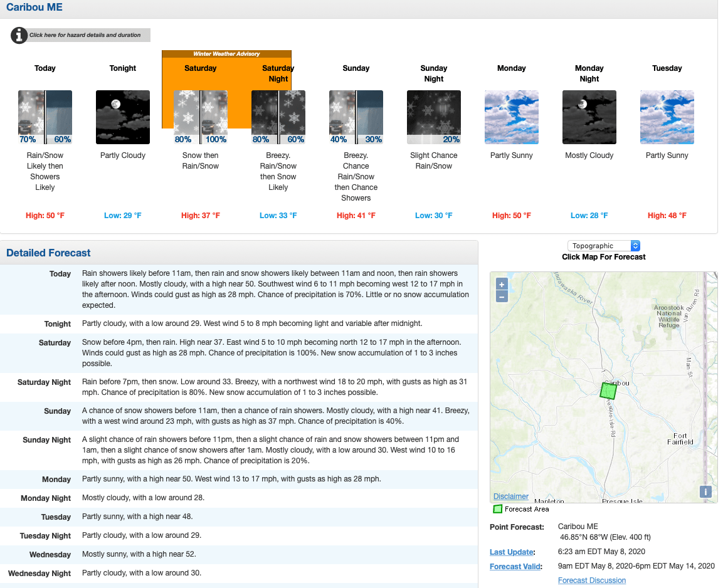Viewport: 723px width, 588px height.
Task: Click the 'Low: 33 °F' temperature text
Action: tap(278, 215)
